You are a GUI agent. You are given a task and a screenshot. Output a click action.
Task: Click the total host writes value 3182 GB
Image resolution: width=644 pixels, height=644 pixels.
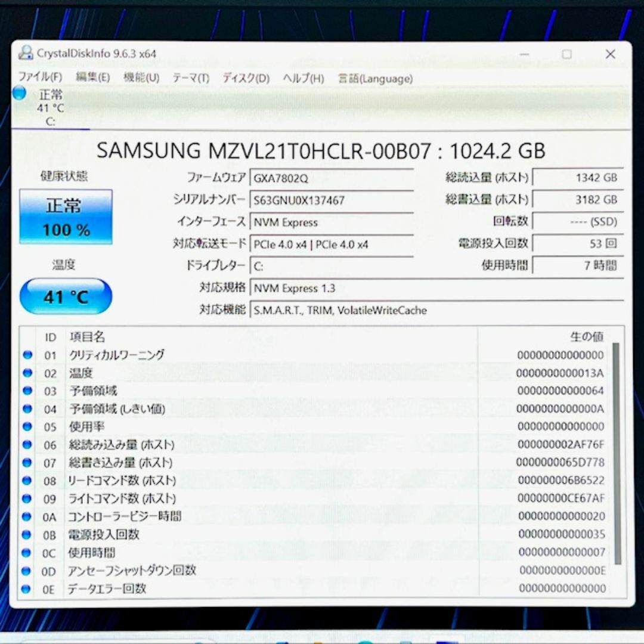pyautogui.click(x=578, y=200)
